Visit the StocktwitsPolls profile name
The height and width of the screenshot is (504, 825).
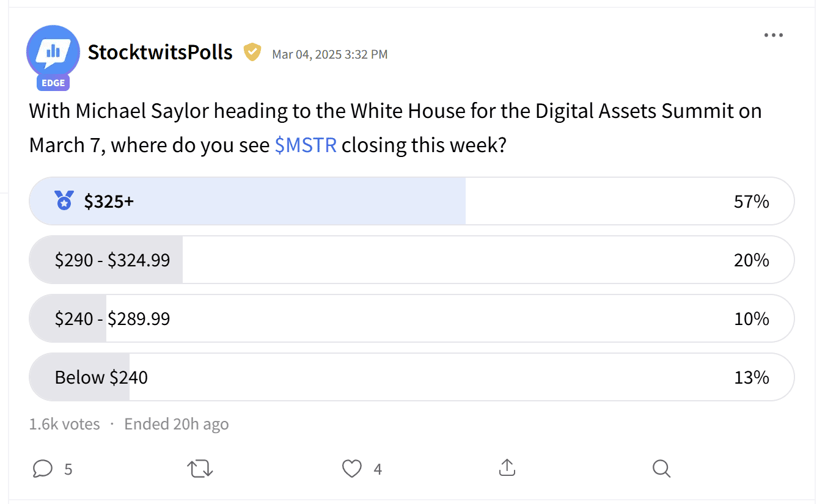coord(160,53)
